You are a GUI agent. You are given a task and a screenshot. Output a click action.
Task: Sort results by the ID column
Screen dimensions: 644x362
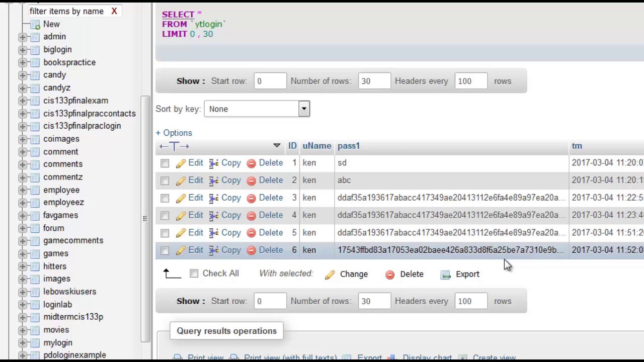pyautogui.click(x=292, y=146)
